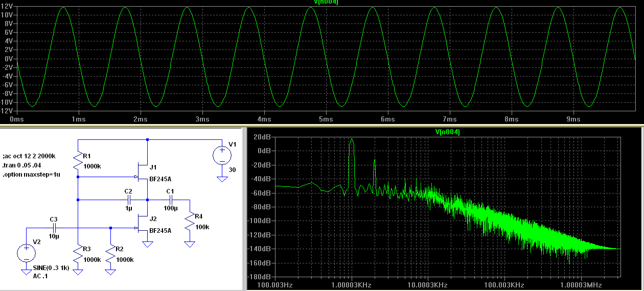Click the 5ms label on the time axis
Screen dimensions: 644x291
coord(326,119)
